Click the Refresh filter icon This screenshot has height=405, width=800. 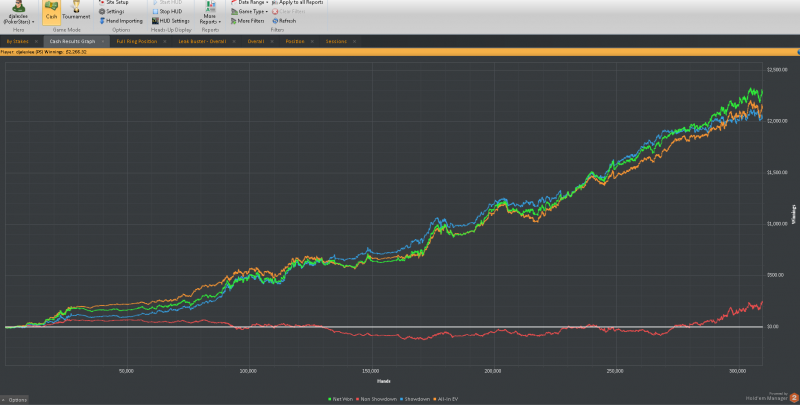tap(283, 20)
